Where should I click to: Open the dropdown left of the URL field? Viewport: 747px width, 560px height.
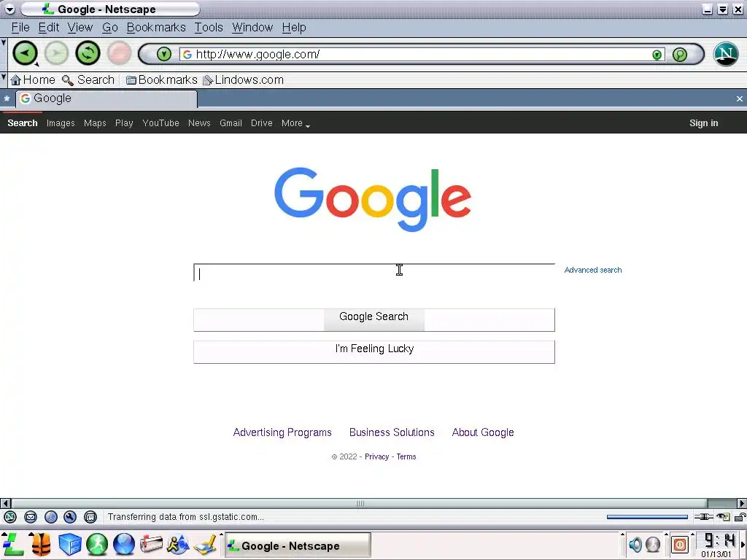163,54
